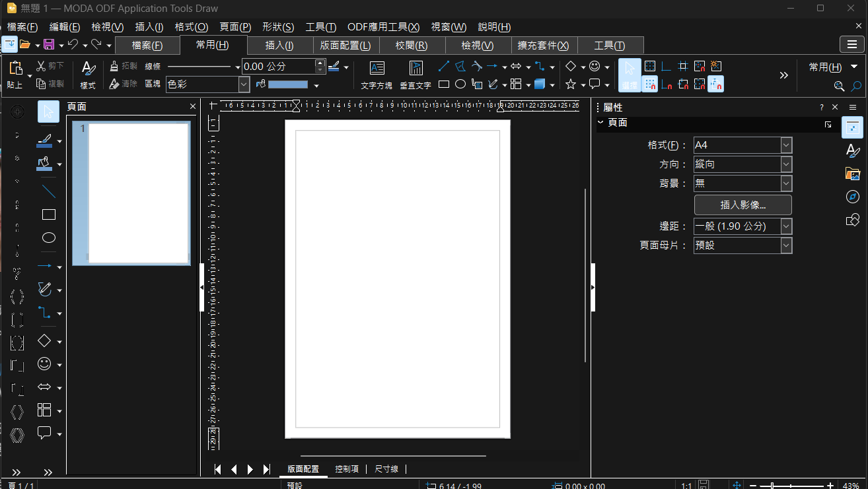Switch to the 控制項 layer tab
This screenshot has width=868, height=489.
tap(347, 469)
